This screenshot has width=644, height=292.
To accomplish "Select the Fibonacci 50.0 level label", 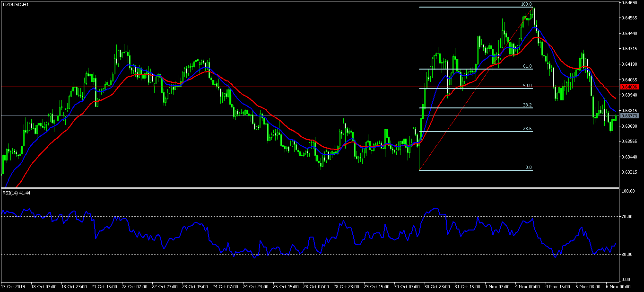I will click(528, 86).
